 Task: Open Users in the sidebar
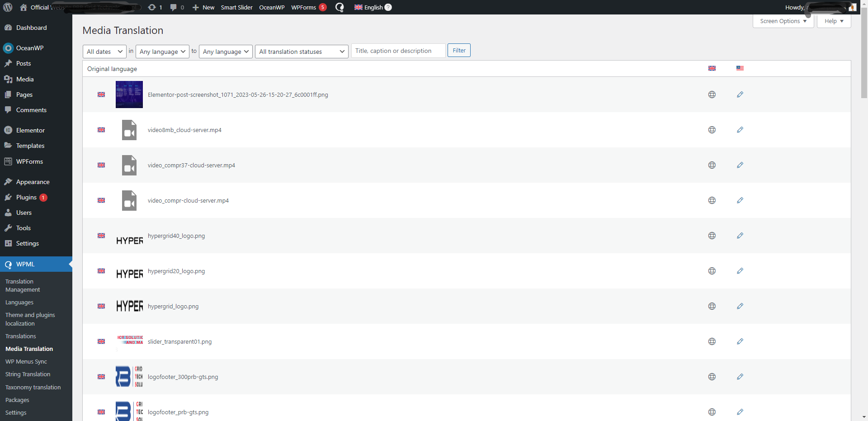click(36, 213)
